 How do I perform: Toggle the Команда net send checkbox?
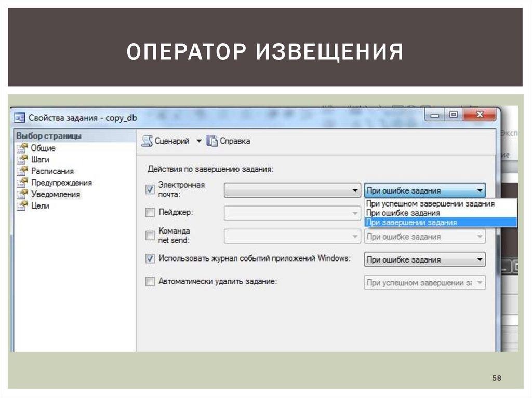150,236
